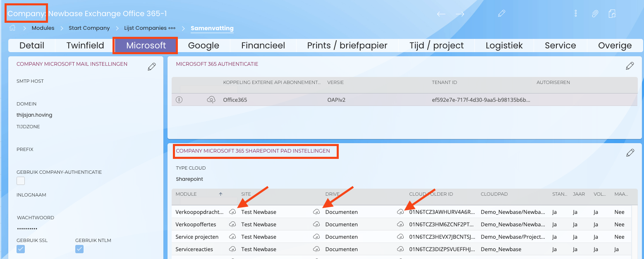Click the copy document icon in header
This screenshot has height=259, width=644.
coord(612,14)
